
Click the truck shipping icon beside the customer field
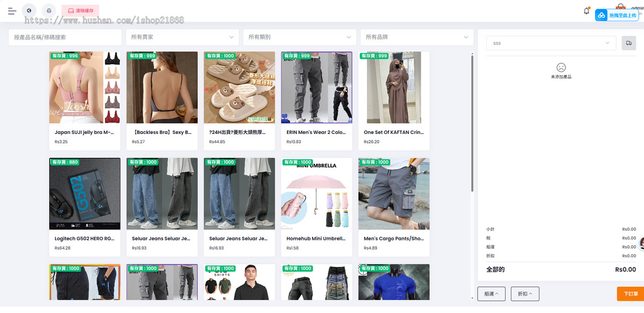628,43
